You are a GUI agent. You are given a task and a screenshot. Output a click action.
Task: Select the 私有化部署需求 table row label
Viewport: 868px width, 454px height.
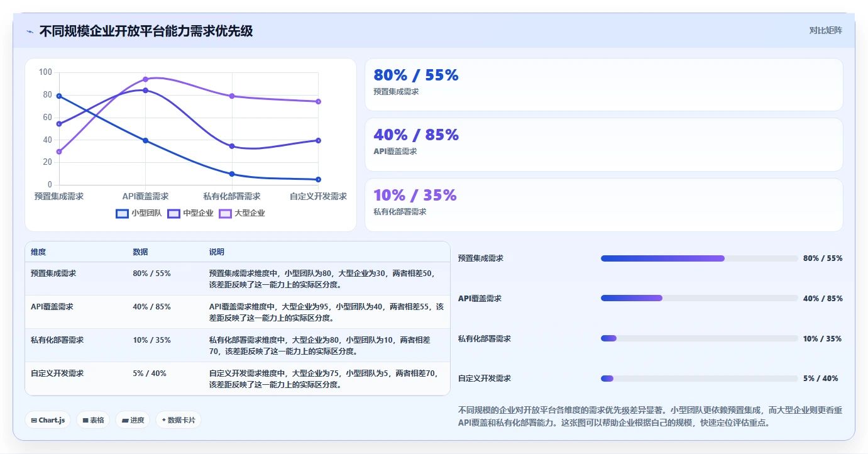click(57, 340)
